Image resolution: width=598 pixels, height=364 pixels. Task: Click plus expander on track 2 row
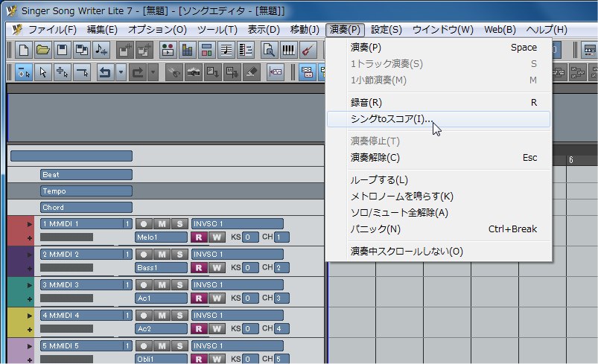pos(30,269)
